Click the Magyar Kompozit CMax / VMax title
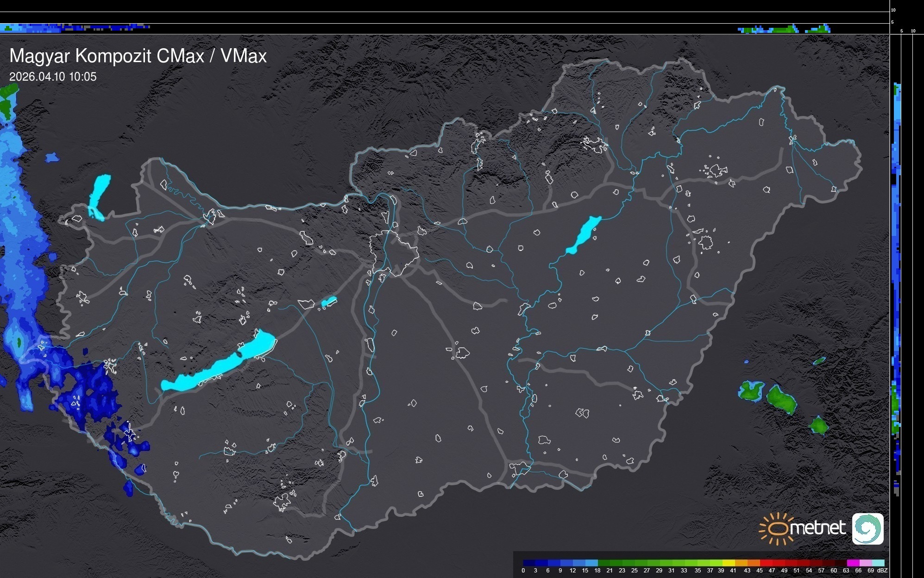Viewport: 924px width, 578px height. pos(138,56)
